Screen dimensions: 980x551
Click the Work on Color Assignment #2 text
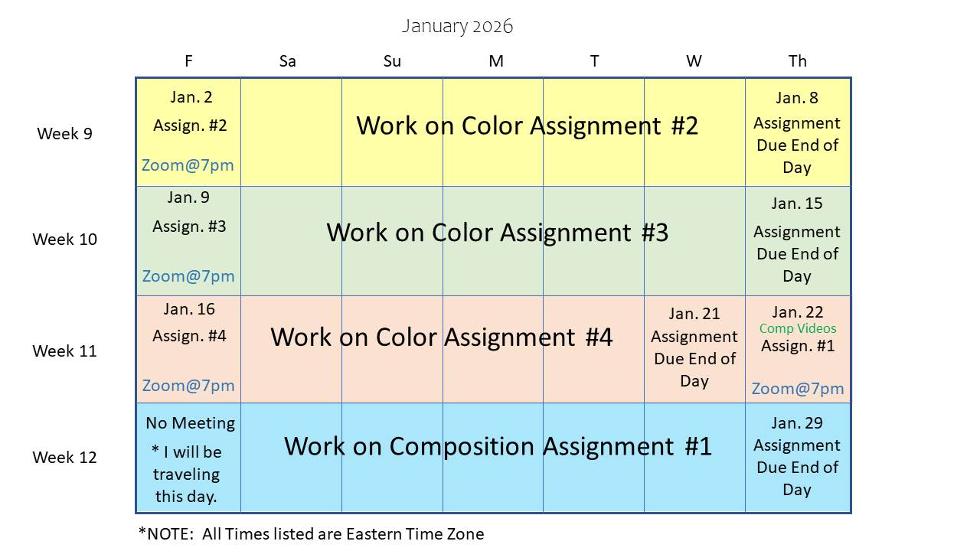click(527, 126)
